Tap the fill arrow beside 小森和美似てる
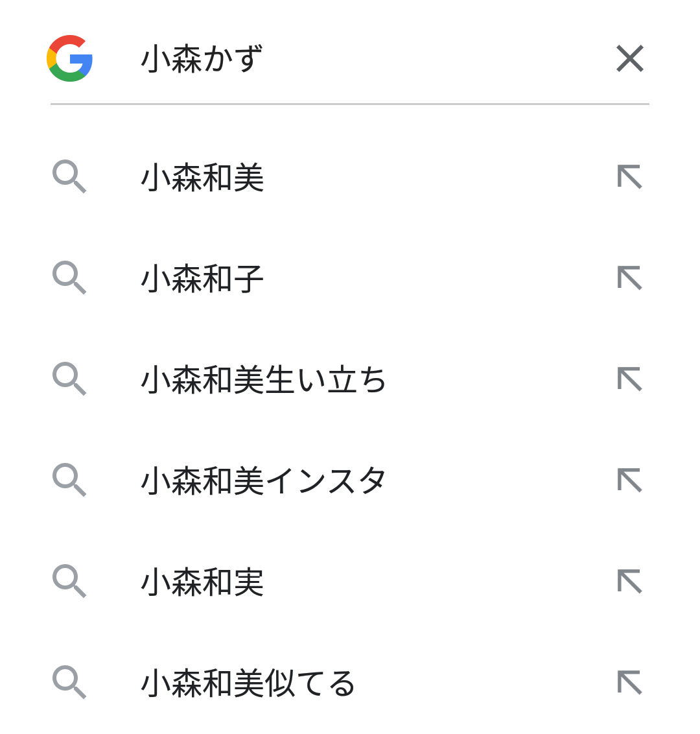Screen dimensions: 700x734 point(630,683)
